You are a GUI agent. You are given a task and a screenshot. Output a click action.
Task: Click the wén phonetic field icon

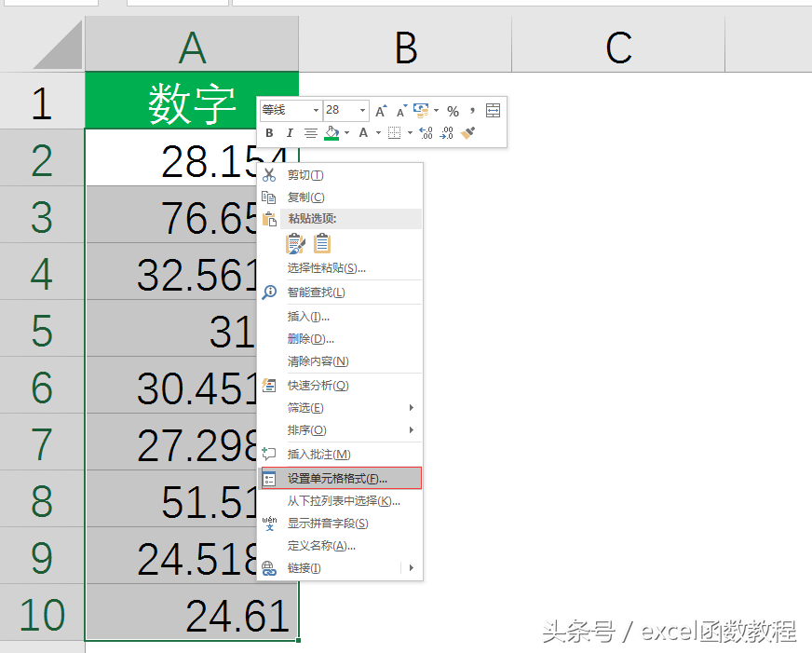pos(269,524)
